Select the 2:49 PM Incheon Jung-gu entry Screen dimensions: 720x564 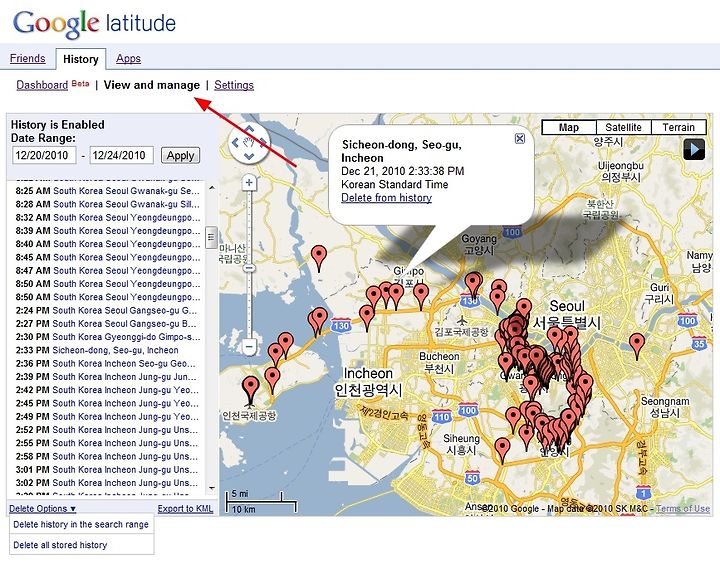[107, 417]
